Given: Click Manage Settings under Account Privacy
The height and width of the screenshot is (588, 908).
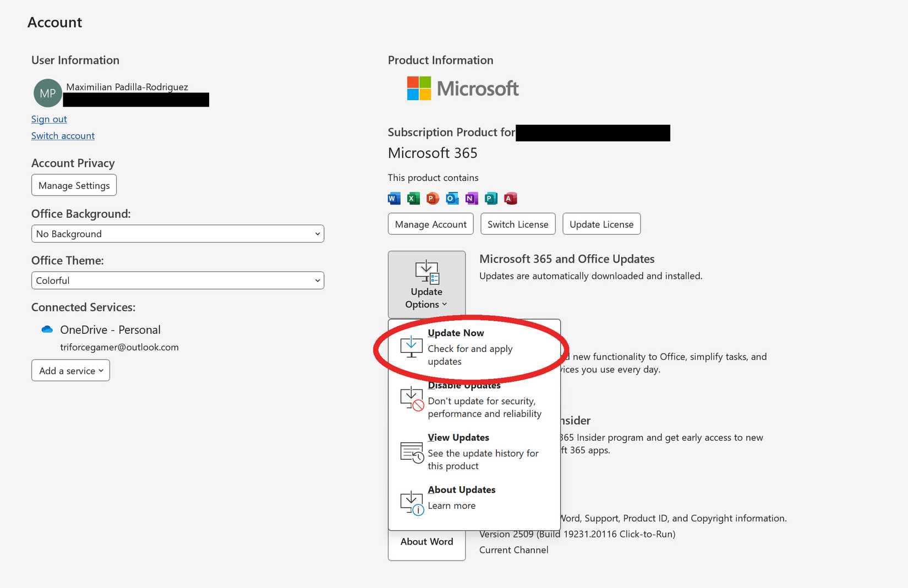Looking at the screenshot, I should pyautogui.click(x=73, y=185).
